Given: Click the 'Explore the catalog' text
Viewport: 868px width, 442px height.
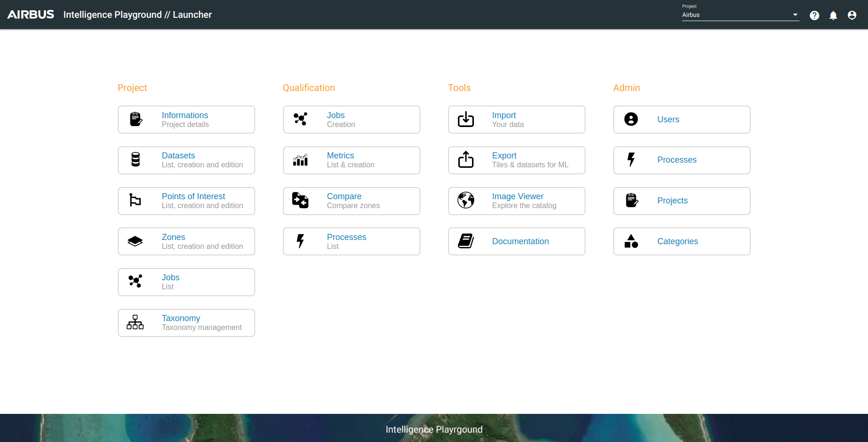Looking at the screenshot, I should pos(524,206).
